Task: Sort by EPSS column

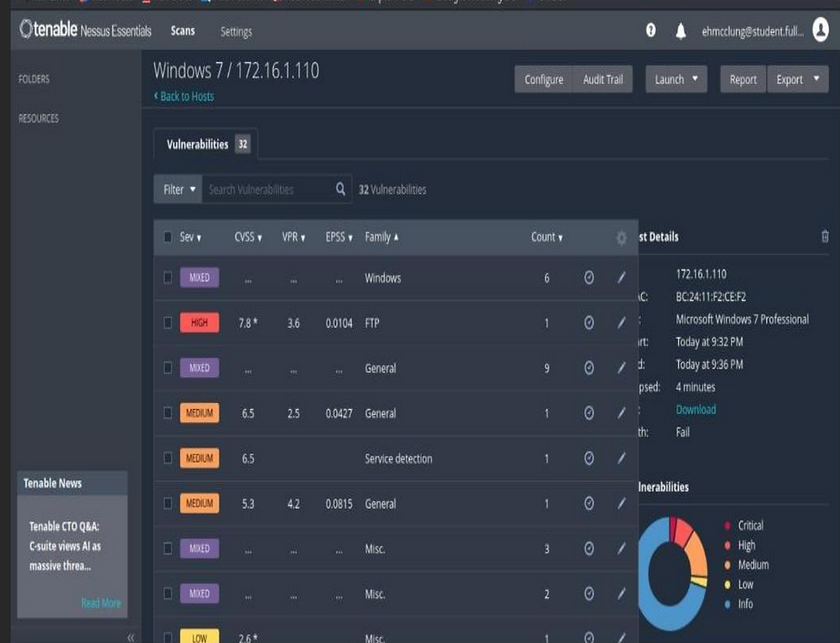Action: pyautogui.click(x=339, y=237)
